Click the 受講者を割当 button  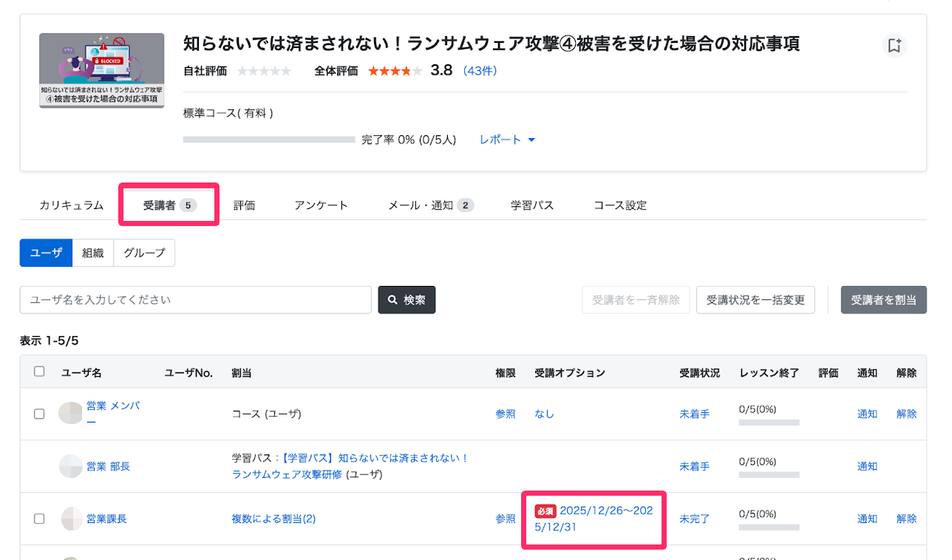click(x=883, y=300)
